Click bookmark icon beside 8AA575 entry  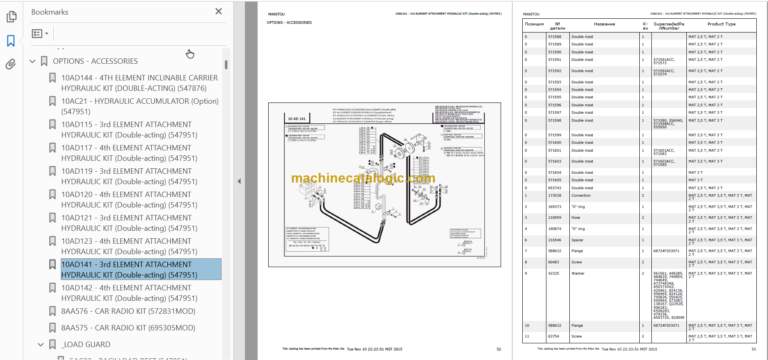[52, 328]
